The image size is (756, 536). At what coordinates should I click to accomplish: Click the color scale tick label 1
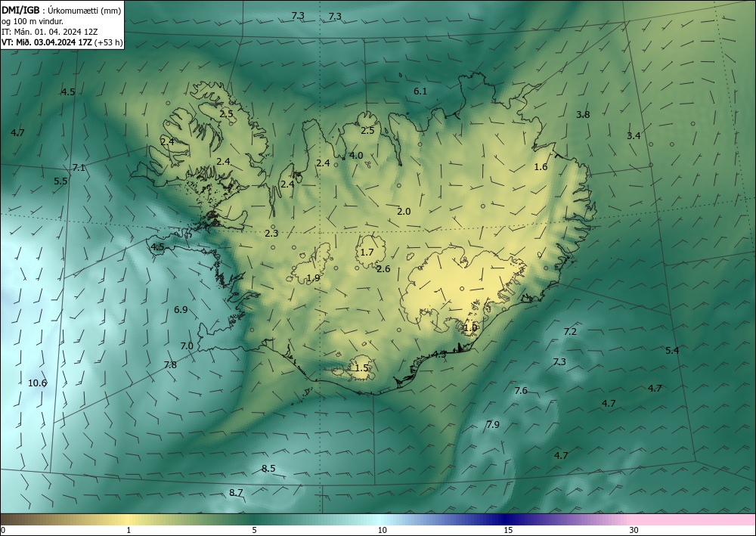click(129, 530)
